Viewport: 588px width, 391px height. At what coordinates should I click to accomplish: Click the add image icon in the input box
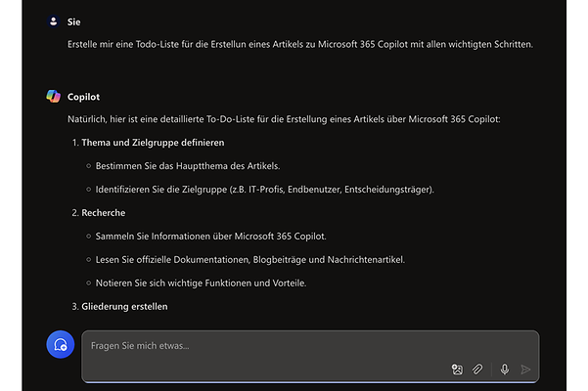[457, 369]
